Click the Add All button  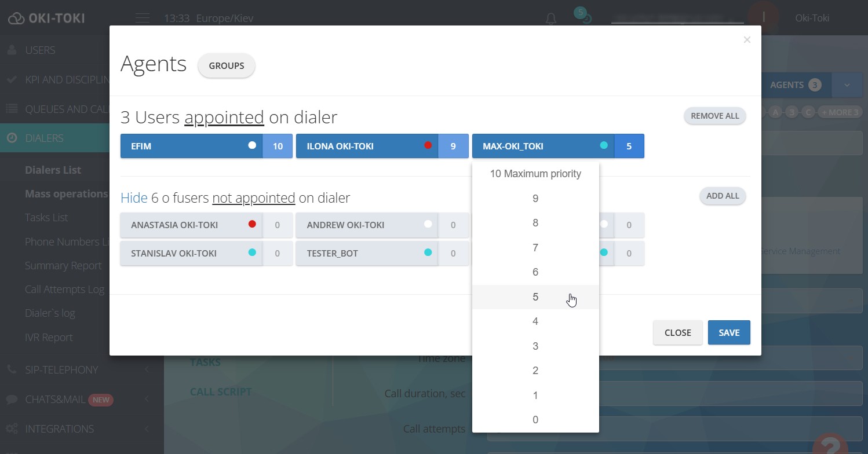723,196
